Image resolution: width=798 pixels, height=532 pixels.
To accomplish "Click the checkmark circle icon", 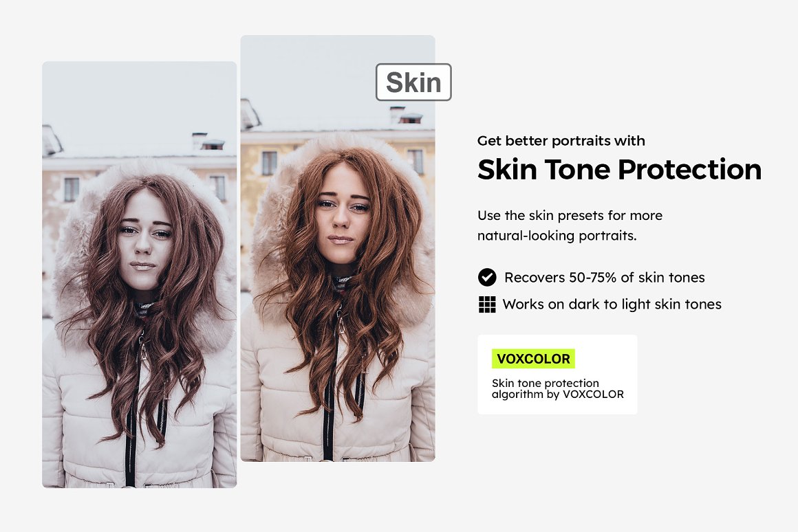I will tap(487, 277).
